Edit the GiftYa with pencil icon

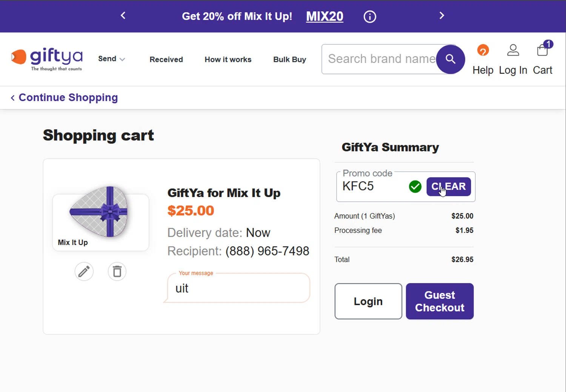coord(84,271)
